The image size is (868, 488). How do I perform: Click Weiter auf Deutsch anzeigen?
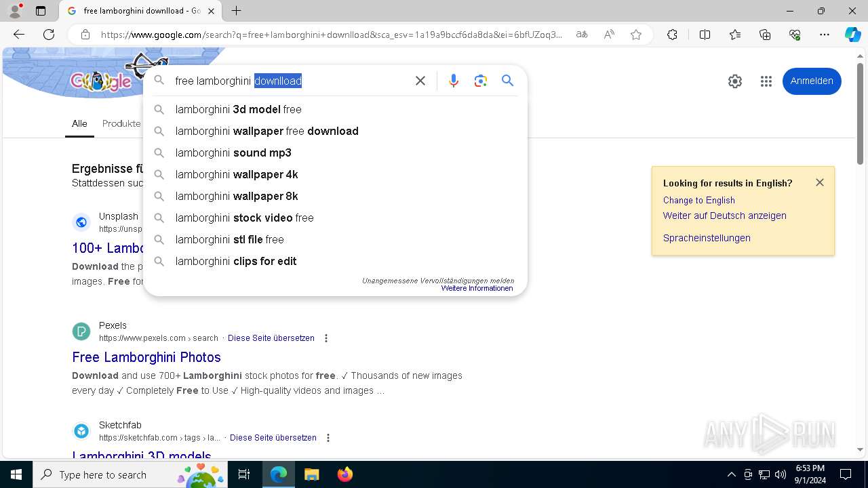coord(724,216)
